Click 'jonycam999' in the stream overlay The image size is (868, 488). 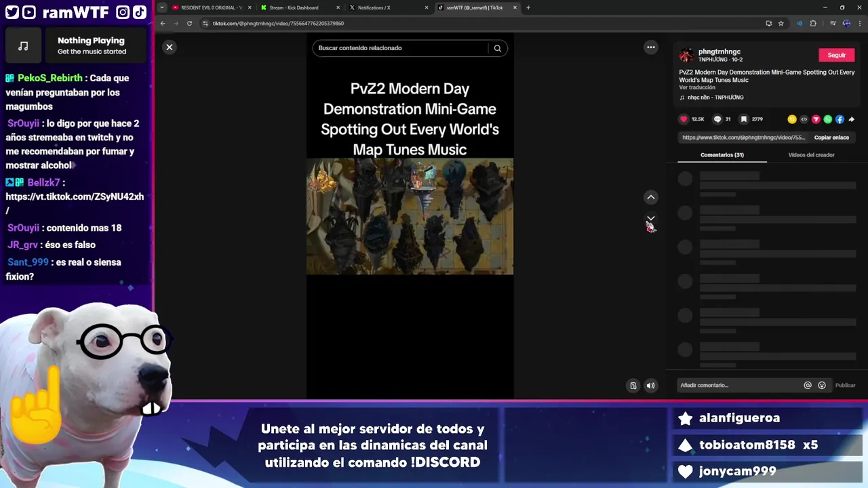pos(738,472)
